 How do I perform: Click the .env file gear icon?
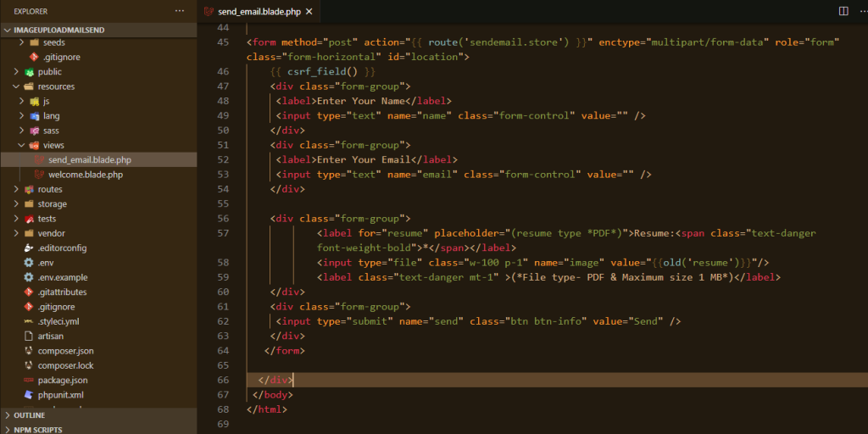(x=29, y=263)
